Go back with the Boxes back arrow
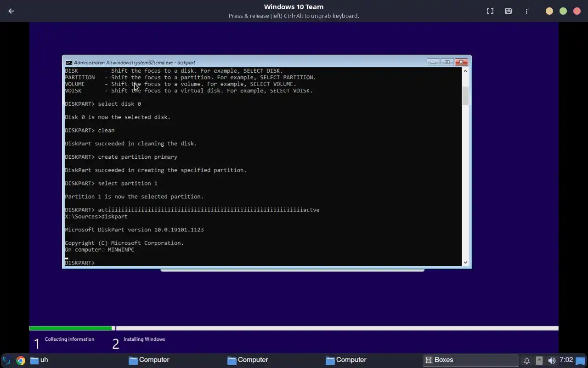588x368 pixels. (11, 11)
